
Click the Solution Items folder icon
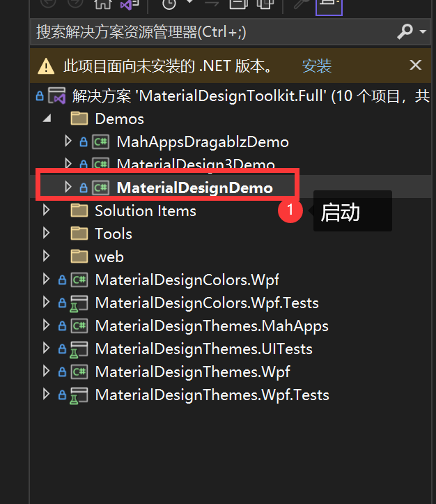coord(79,211)
